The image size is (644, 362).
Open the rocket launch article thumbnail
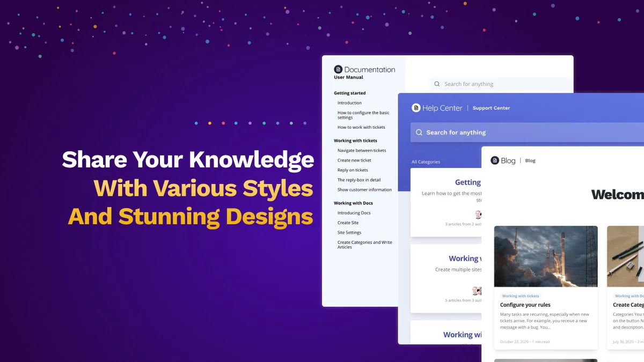pos(545,256)
